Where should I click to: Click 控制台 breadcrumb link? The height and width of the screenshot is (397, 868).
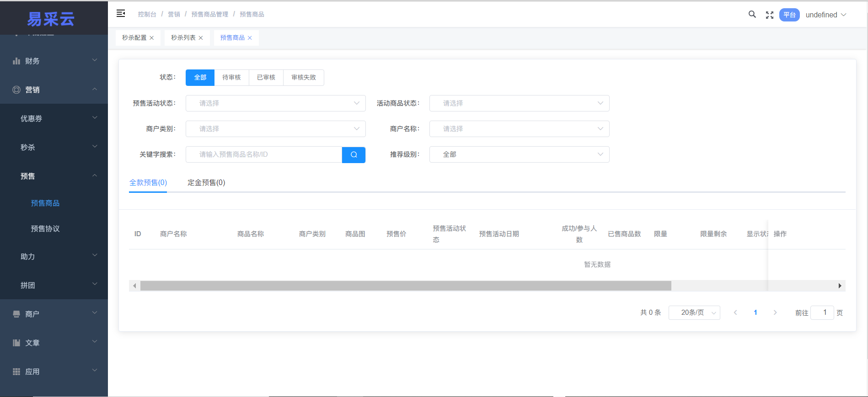[x=147, y=15]
